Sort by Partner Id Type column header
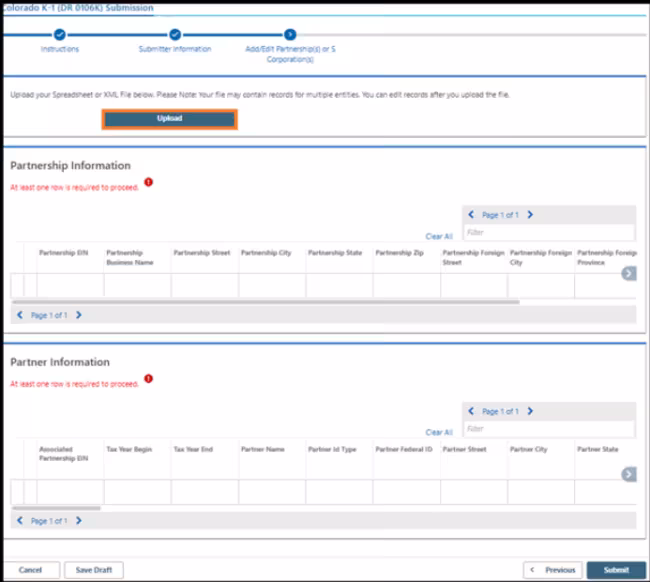Viewport: 650px width, 582px height. 332,449
